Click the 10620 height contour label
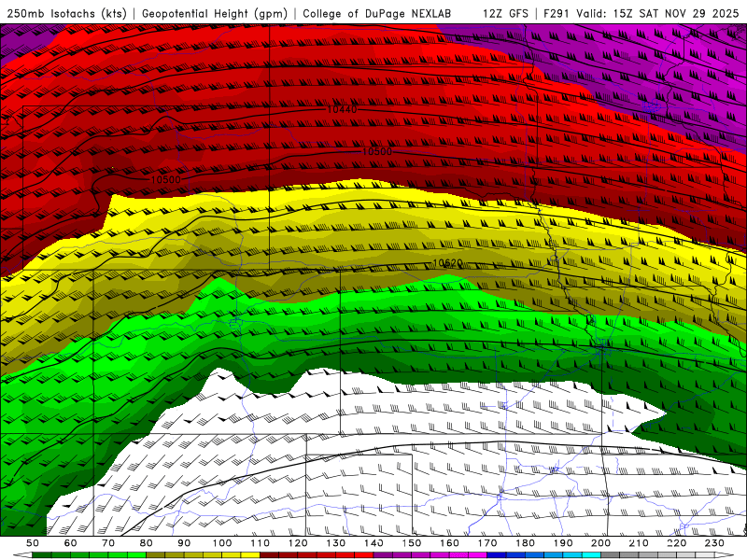Viewport: 747px width, 560px height. pos(448,263)
